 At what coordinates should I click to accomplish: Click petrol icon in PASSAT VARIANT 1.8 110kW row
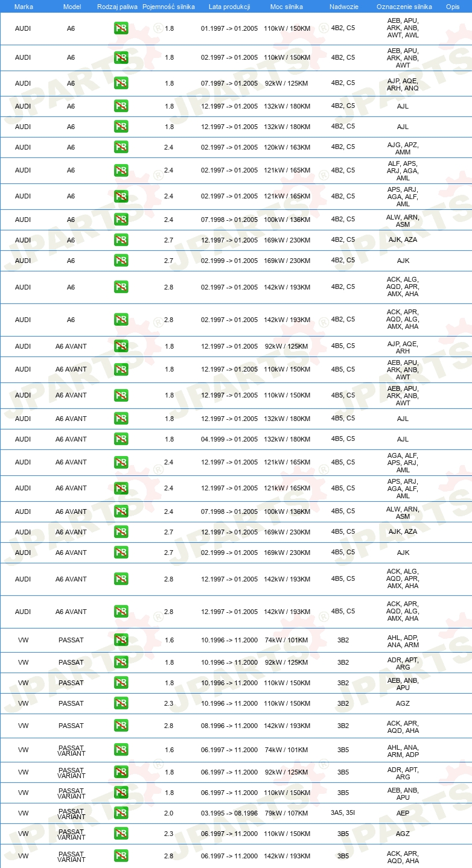[121, 793]
